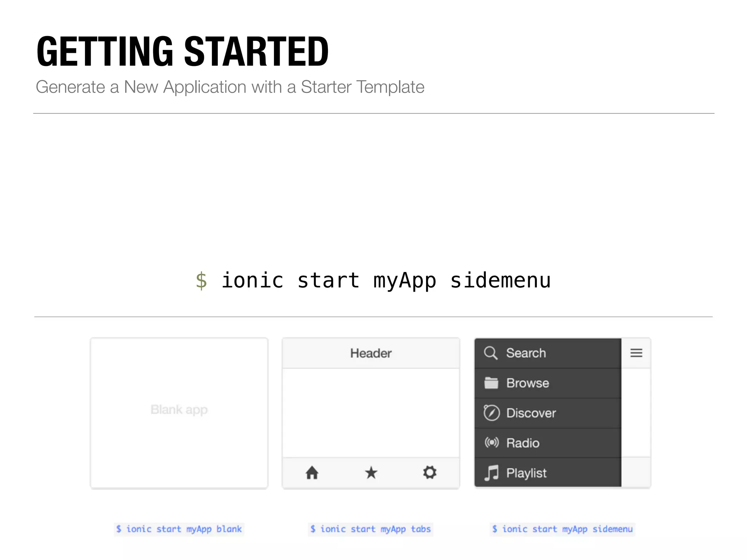This screenshot has width=747, height=560.
Task: Click the large 'ionic start myApp sidemenu' command text
Action: (x=373, y=281)
